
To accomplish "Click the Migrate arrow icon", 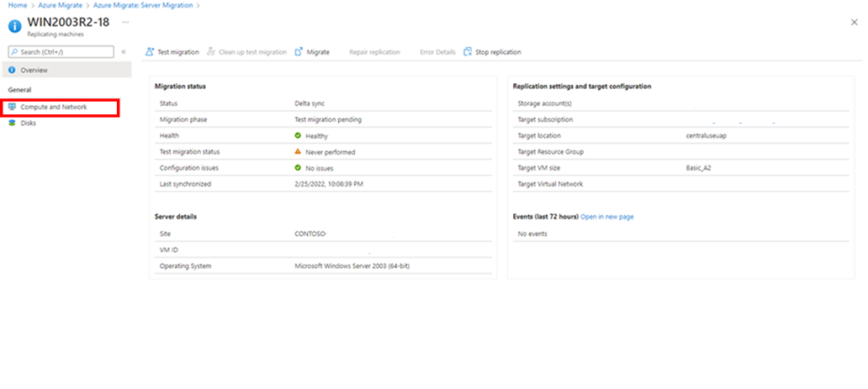I will pyautogui.click(x=299, y=52).
